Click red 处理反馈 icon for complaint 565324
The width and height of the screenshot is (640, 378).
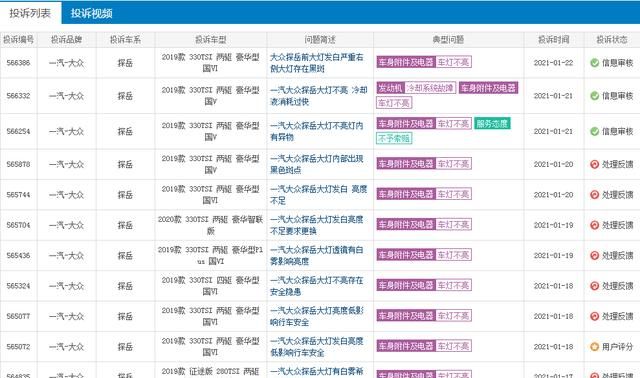tap(594, 286)
